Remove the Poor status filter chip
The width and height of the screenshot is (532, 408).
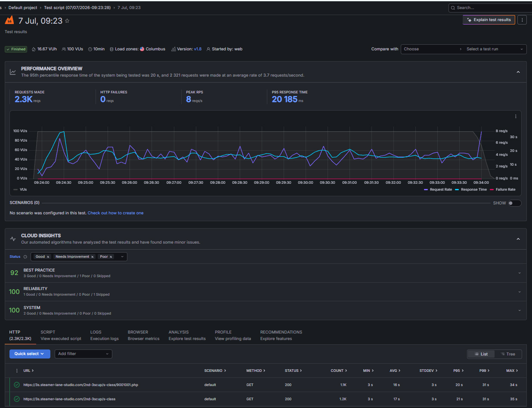coord(111,257)
